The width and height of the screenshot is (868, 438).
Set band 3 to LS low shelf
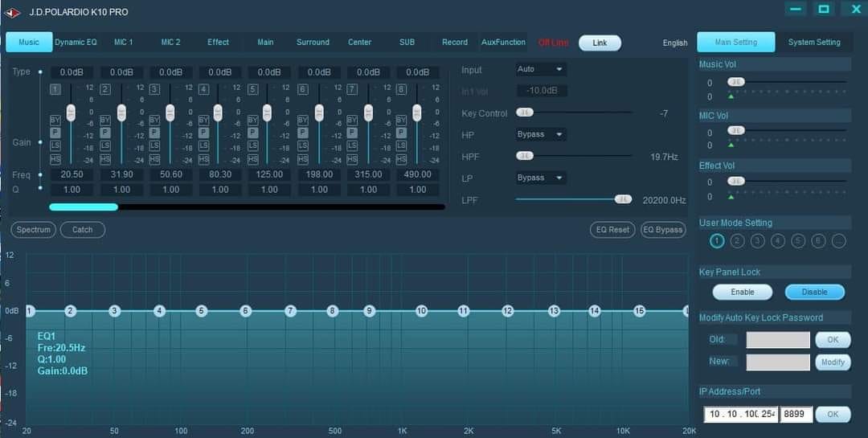pyautogui.click(x=154, y=145)
